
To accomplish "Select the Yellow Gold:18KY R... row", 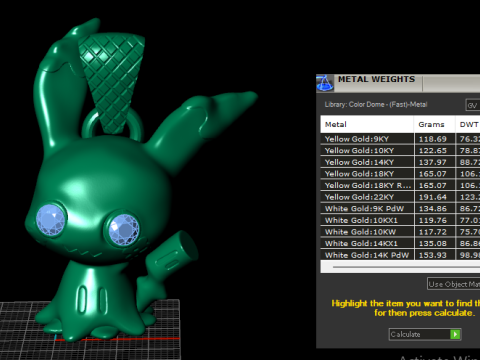I will pos(400,186).
